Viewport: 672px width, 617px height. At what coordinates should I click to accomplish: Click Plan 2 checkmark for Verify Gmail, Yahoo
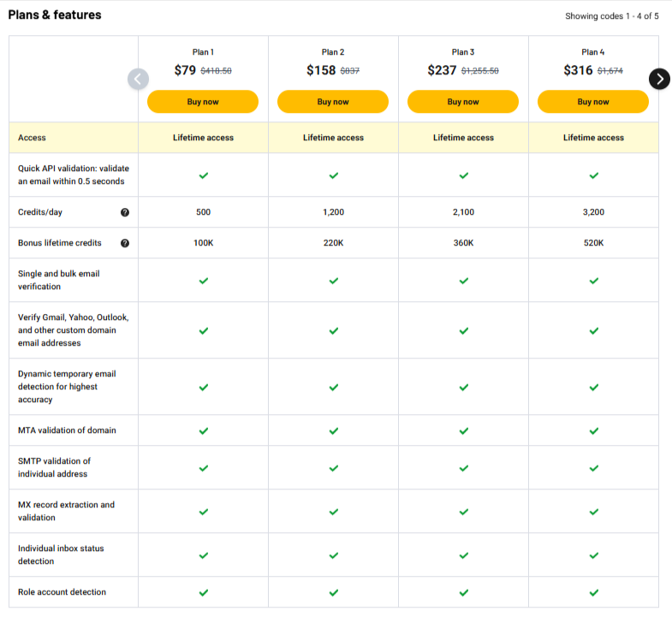point(333,330)
